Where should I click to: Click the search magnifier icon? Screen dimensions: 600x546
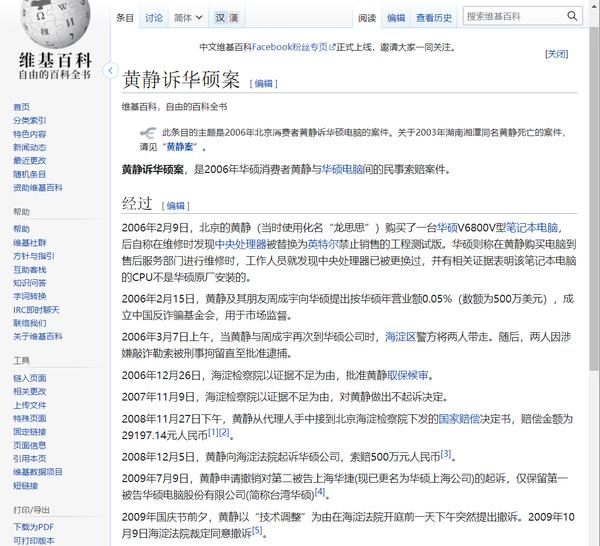click(572, 16)
